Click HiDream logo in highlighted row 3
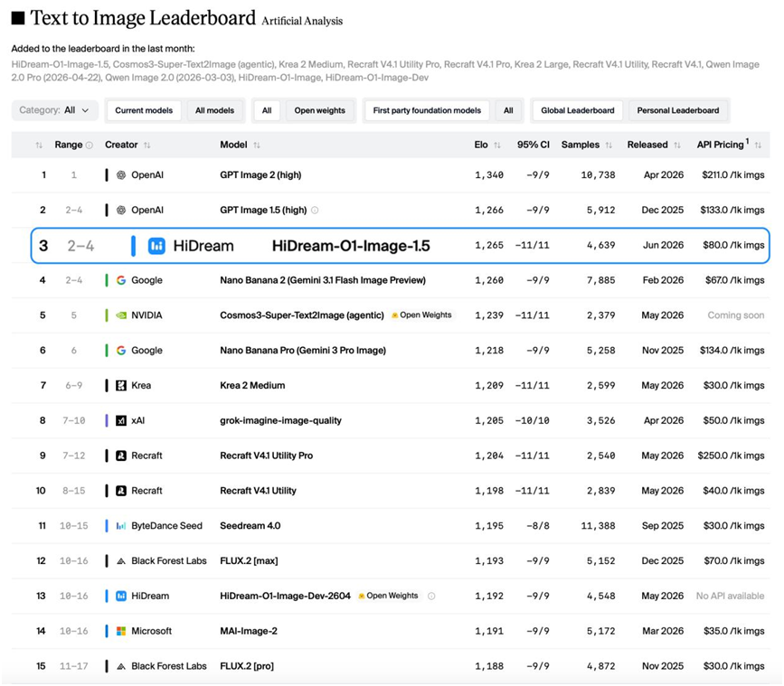 click(156, 246)
